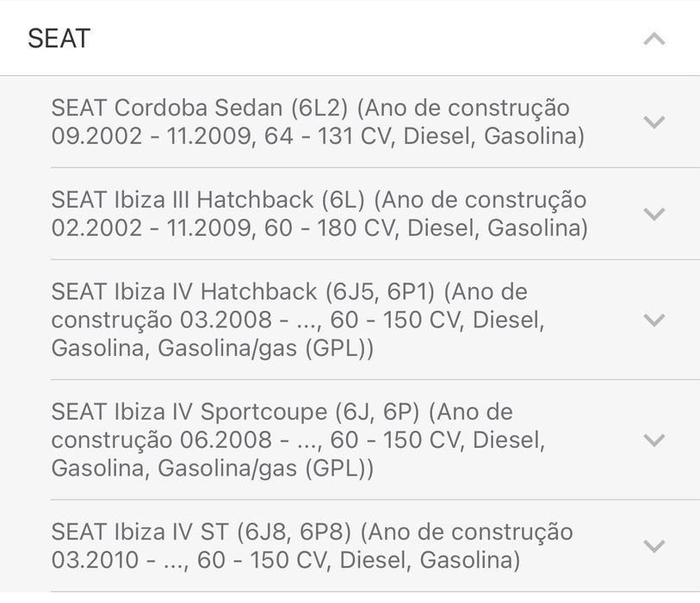Expand the SEAT Cordoba Sedan chevron
Image resolution: width=700 pixels, height=603 pixels.
(x=654, y=122)
